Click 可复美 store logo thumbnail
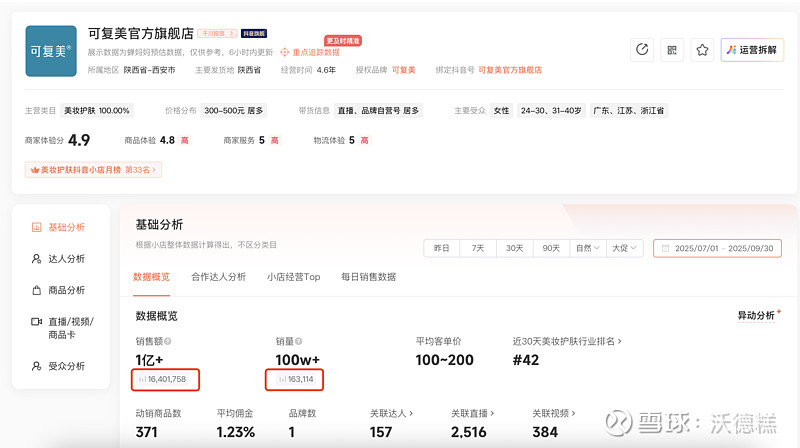 pyautogui.click(x=51, y=51)
